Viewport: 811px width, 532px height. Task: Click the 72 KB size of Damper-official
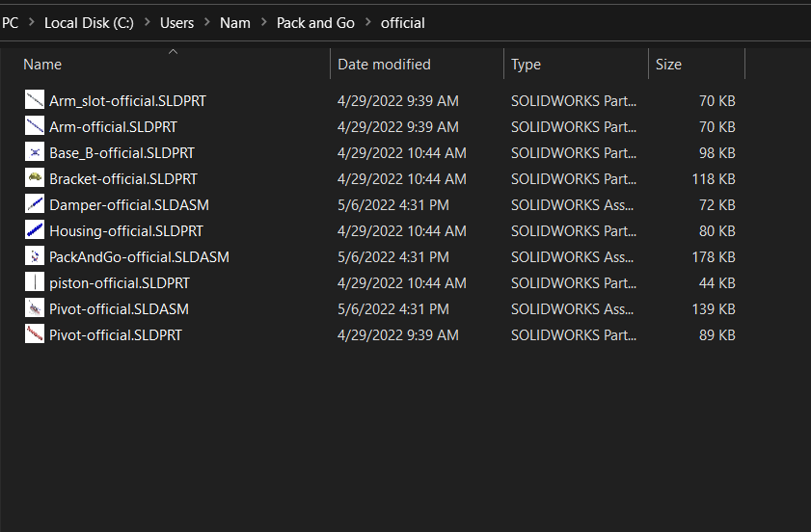click(717, 204)
